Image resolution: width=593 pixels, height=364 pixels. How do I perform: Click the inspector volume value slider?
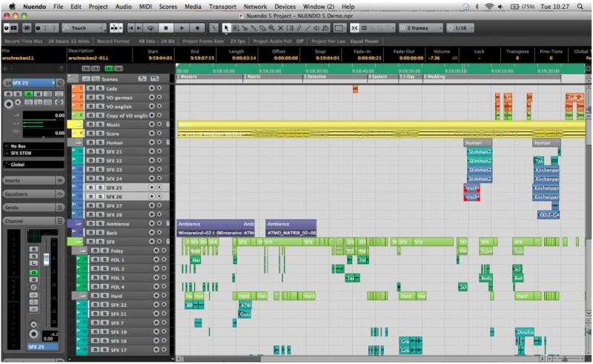(44, 116)
